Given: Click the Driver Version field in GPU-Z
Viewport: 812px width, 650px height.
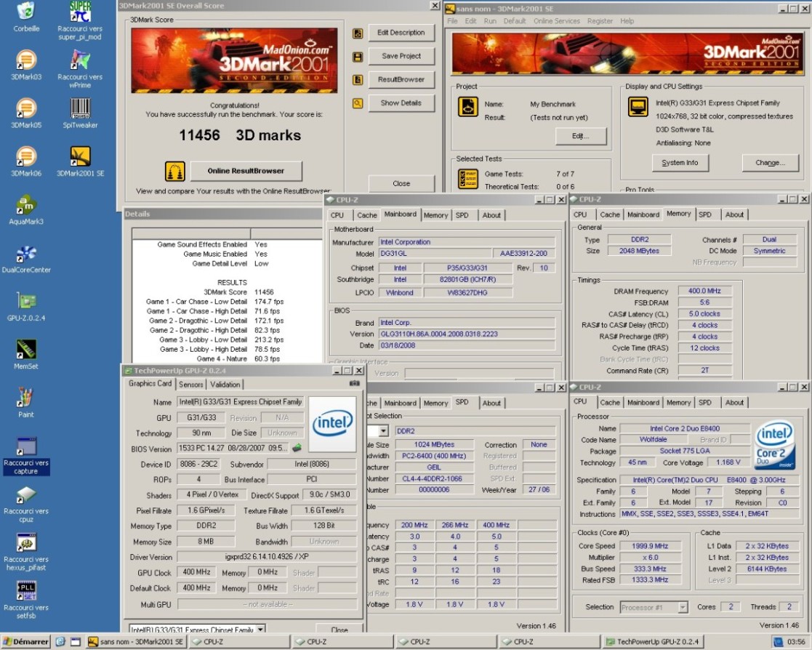Looking at the screenshot, I should (267, 557).
